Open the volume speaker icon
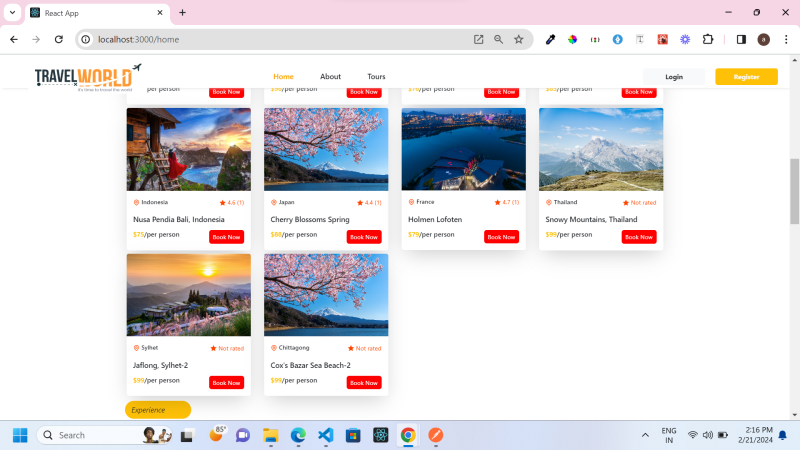 click(x=708, y=435)
